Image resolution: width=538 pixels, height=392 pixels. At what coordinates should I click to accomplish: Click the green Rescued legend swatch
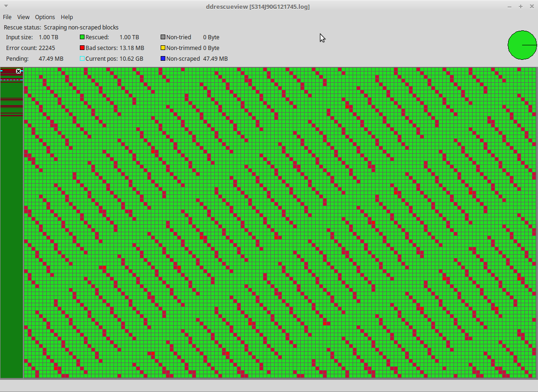82,37
